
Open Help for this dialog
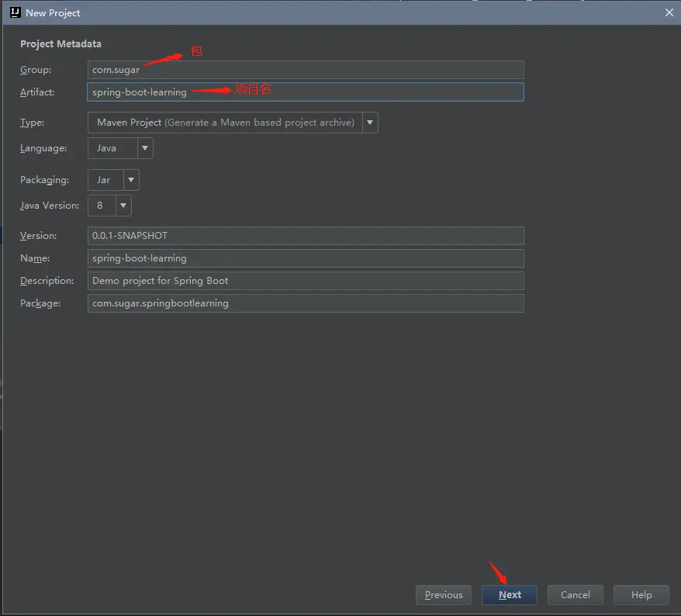tap(641, 595)
